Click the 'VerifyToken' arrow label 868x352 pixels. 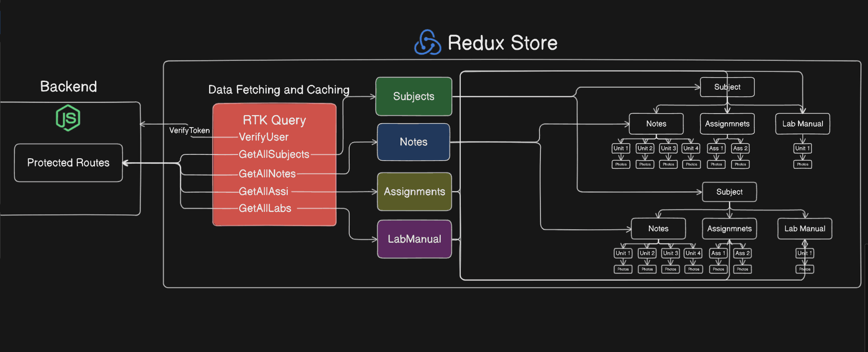189,130
